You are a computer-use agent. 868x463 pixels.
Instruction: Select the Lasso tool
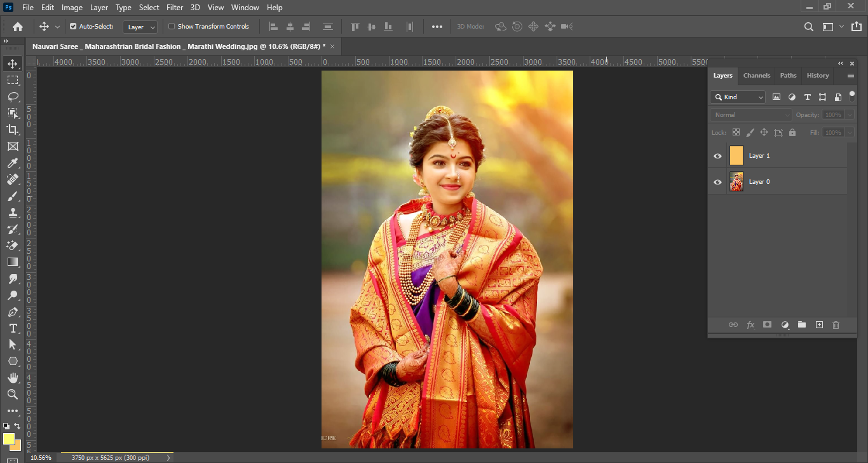click(13, 97)
